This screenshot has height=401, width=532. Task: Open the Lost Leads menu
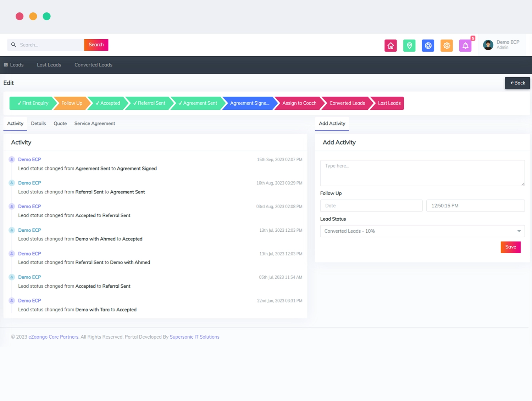tap(49, 65)
